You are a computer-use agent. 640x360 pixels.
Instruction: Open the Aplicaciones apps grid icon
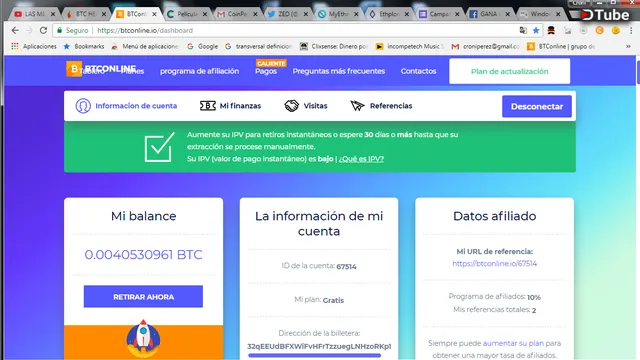tap(15, 47)
